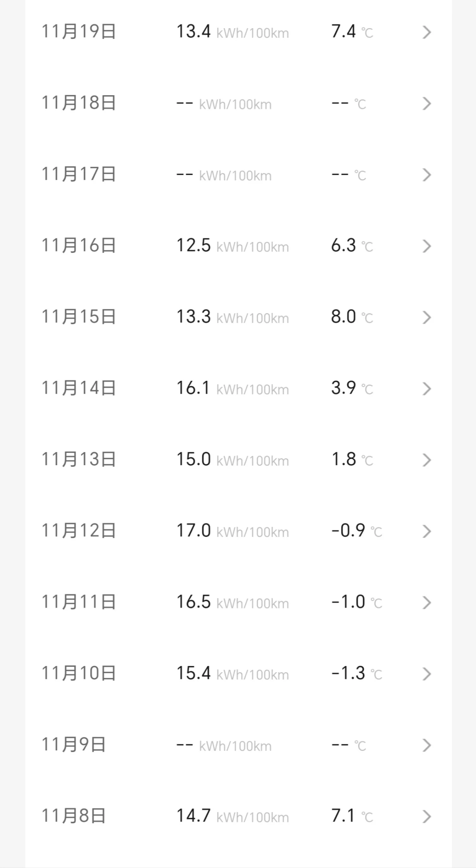The height and width of the screenshot is (868, 476).
Task: Expand the 11月10日 record with its arrow
Action: 426,674
